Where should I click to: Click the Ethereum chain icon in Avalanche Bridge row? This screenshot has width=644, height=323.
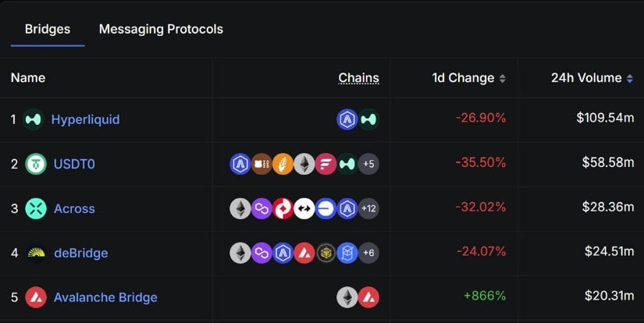[347, 297]
